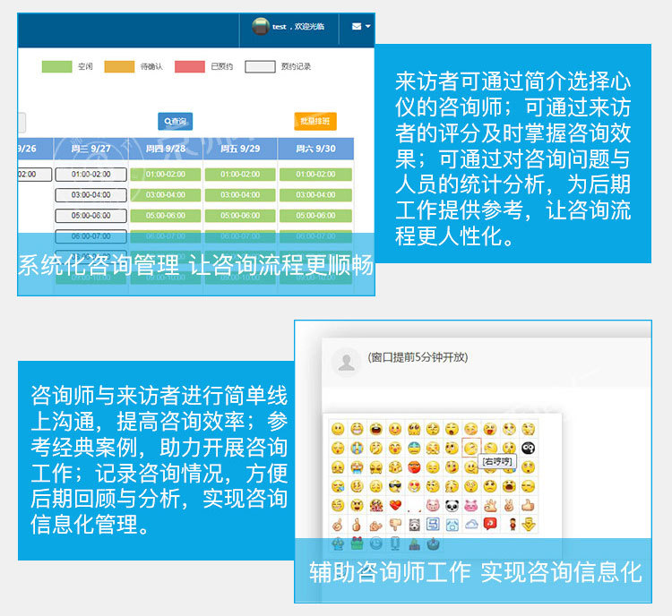
Task: Insert the thumbs-up emoji
Action: pyautogui.click(x=528, y=506)
